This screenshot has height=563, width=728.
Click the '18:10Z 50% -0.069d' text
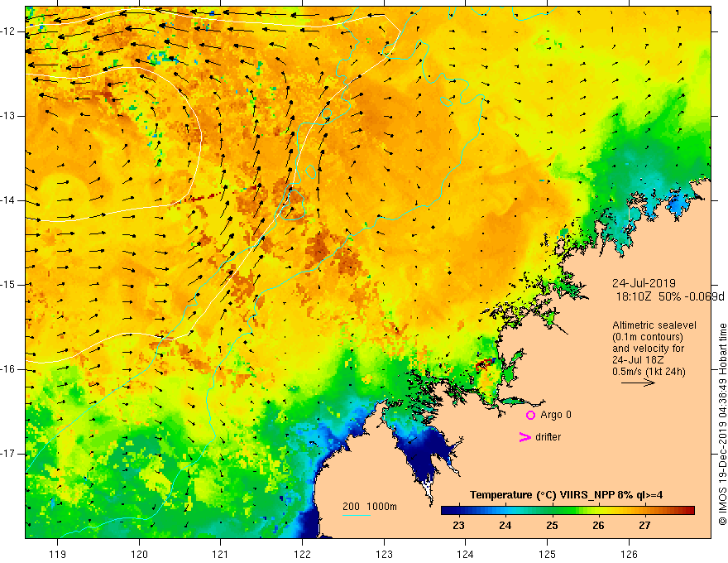(x=670, y=297)
